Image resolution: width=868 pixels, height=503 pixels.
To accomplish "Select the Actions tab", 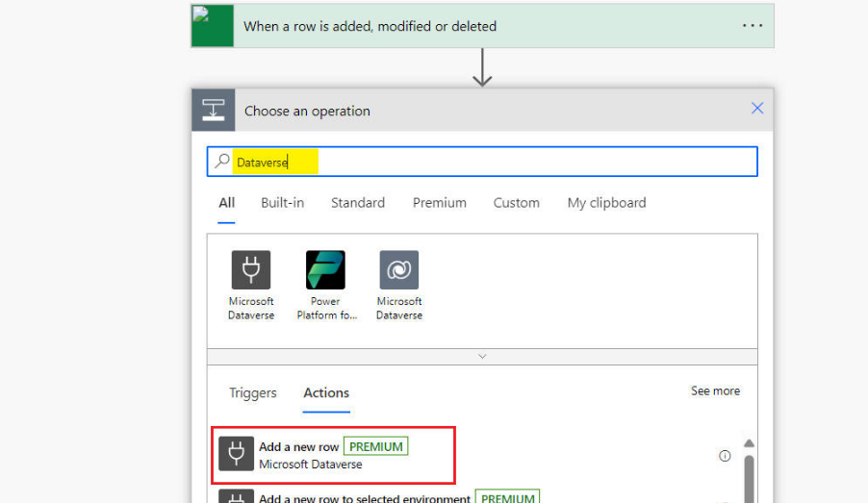I will point(326,393).
